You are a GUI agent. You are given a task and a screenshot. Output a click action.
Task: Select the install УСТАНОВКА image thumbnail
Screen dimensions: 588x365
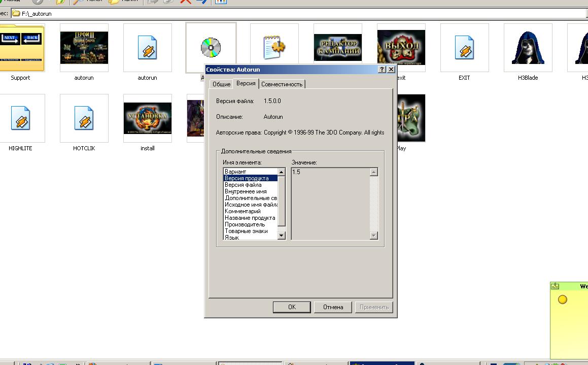click(x=147, y=118)
